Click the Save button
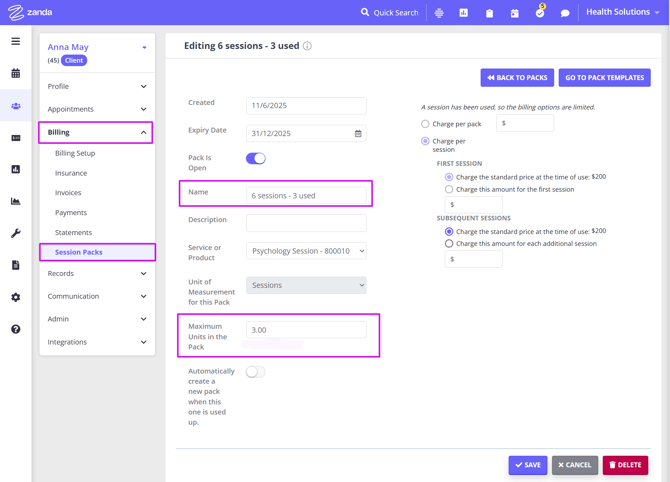The height and width of the screenshot is (482, 670). 527,465
